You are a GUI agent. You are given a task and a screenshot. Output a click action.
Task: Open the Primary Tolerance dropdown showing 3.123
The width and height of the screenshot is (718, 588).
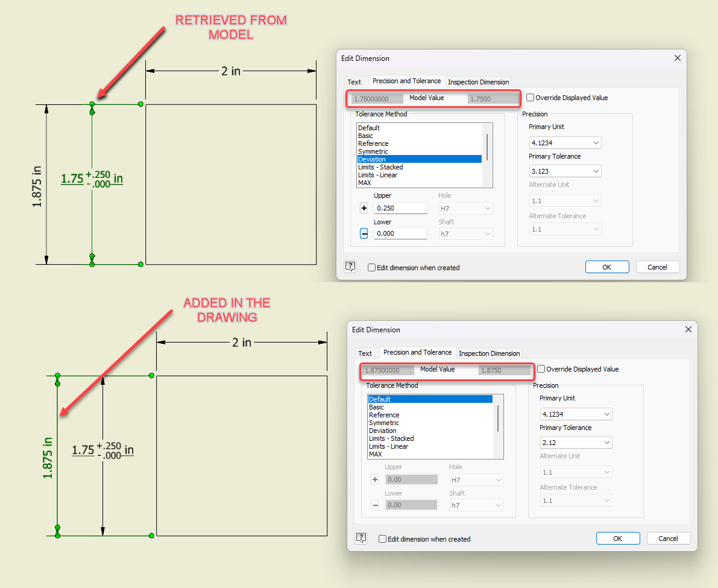pos(565,171)
